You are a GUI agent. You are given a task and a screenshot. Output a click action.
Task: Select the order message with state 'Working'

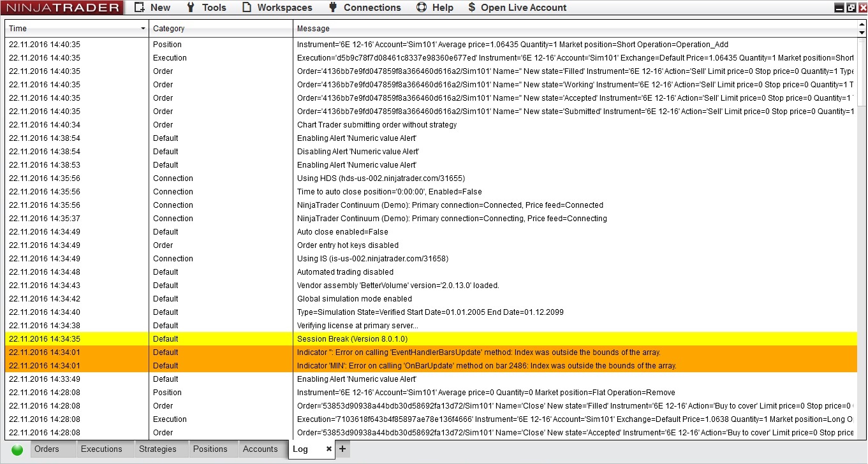click(x=575, y=85)
